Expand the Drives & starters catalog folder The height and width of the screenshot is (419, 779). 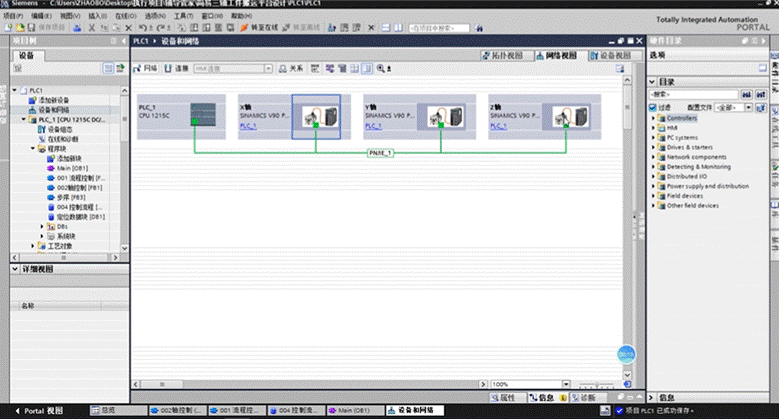click(653, 148)
